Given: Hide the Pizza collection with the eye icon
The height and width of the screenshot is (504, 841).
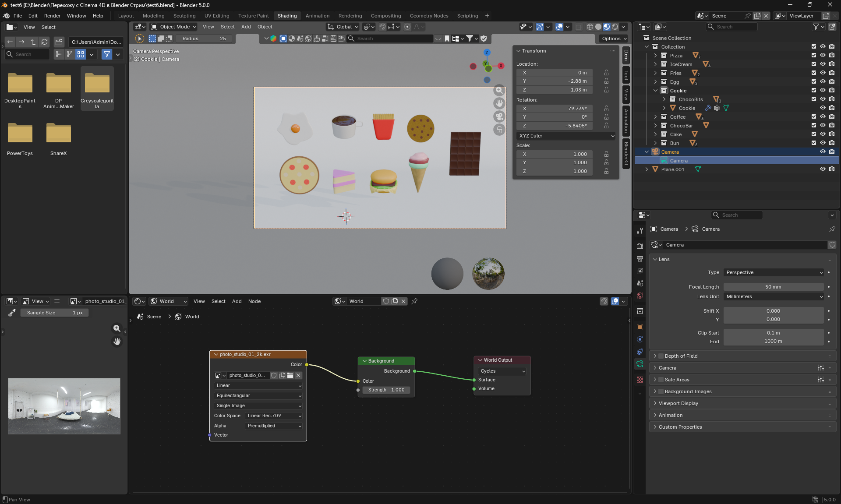Looking at the screenshot, I should [823, 56].
